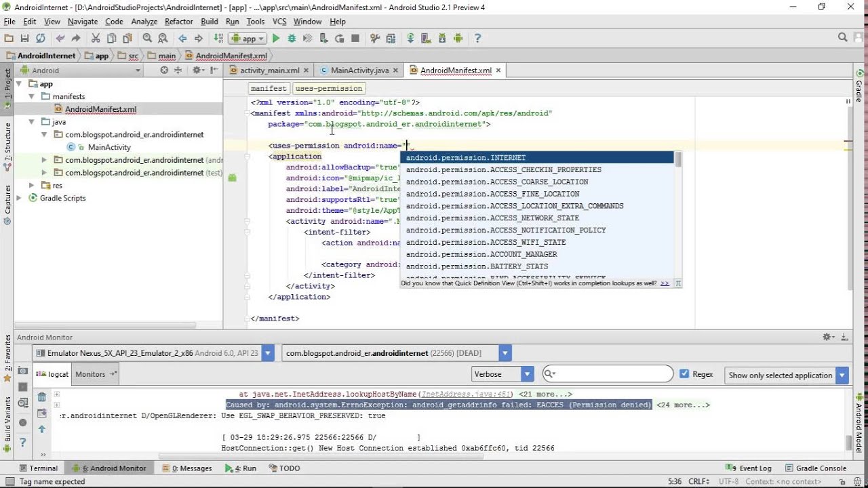Open the application process dropdown
Viewport: 868px width, 488px height.
click(505, 353)
